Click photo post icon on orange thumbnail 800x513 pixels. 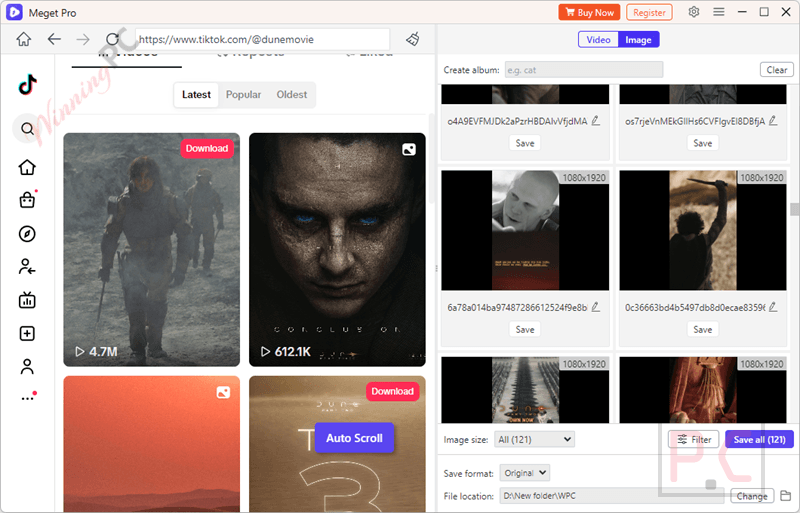[223, 393]
